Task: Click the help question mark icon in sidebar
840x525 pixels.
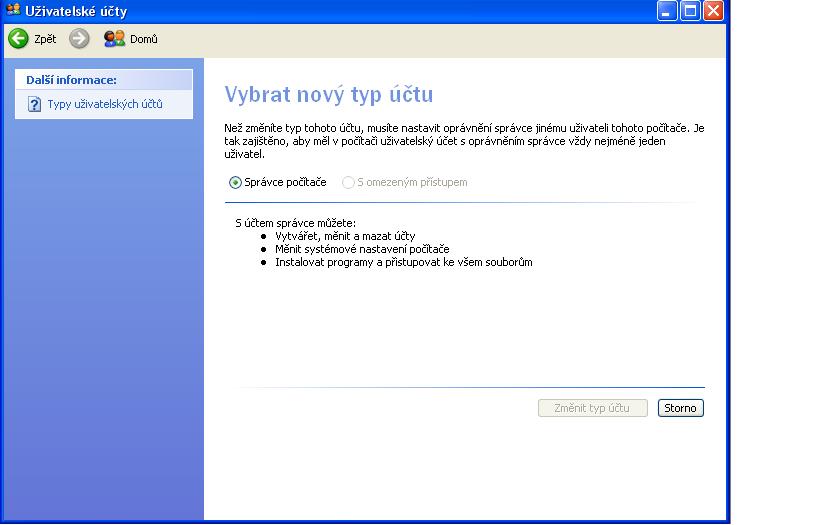Action: (x=34, y=104)
